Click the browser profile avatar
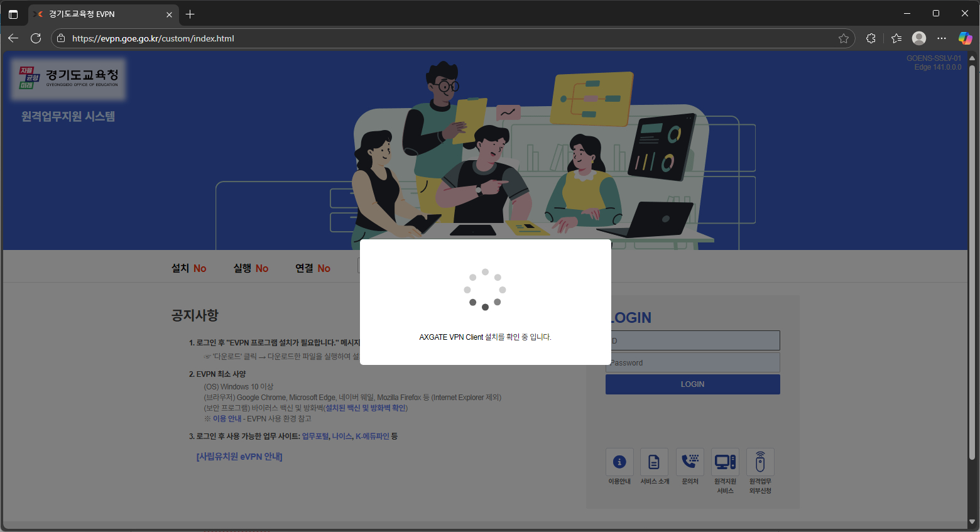This screenshot has width=980, height=532. click(x=919, y=38)
